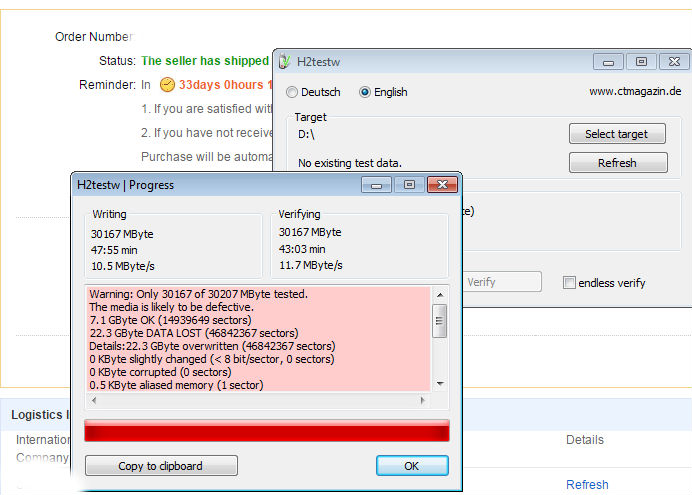
Task: Click the 'D:\' target path text
Action: 306,134
